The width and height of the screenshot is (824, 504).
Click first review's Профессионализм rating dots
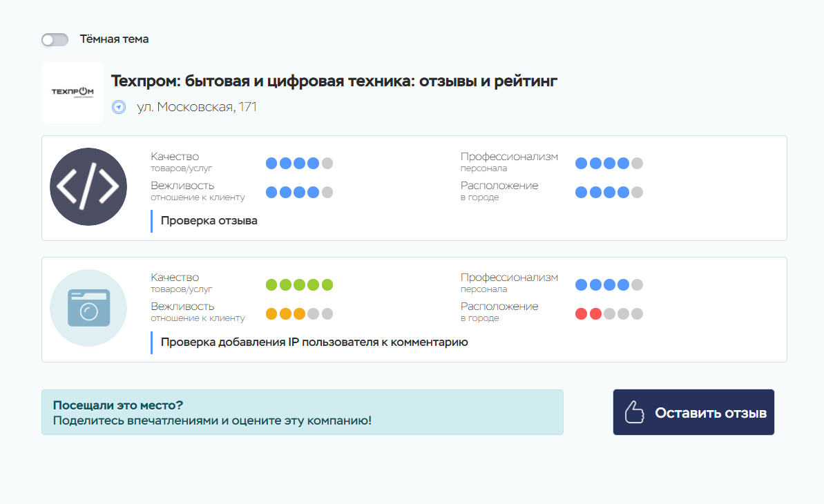[x=609, y=164]
